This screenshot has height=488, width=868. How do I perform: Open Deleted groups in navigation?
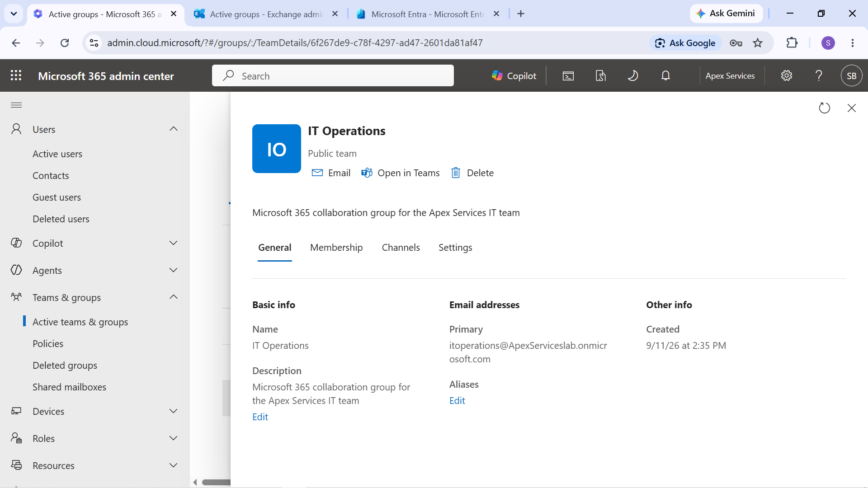pos(65,366)
